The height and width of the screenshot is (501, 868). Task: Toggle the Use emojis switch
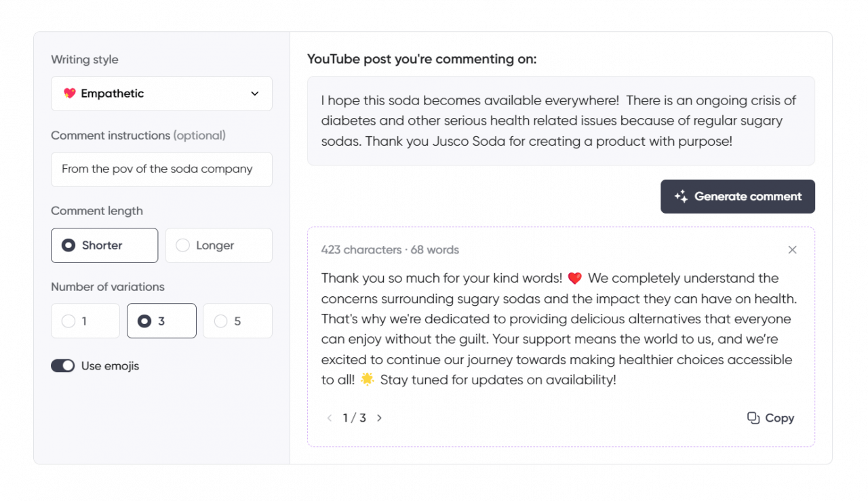point(63,366)
